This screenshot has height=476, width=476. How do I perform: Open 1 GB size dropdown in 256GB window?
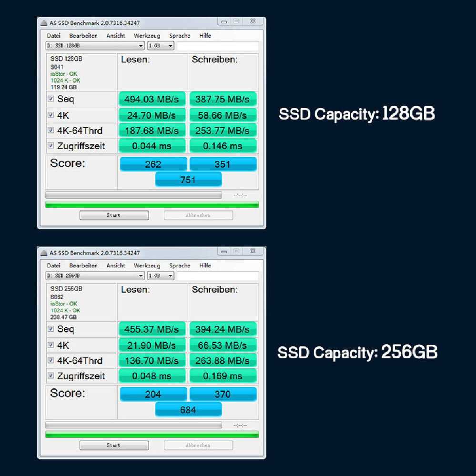point(161,276)
